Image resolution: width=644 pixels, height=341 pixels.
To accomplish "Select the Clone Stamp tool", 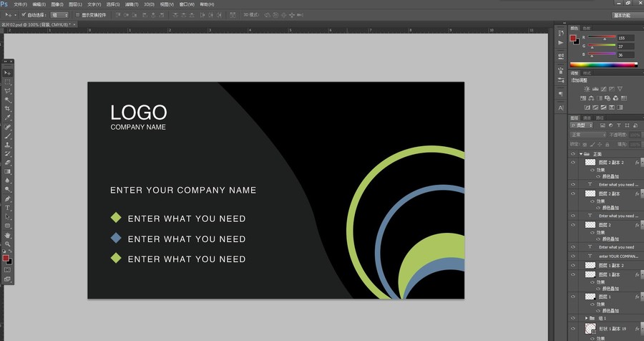I will 7,145.
